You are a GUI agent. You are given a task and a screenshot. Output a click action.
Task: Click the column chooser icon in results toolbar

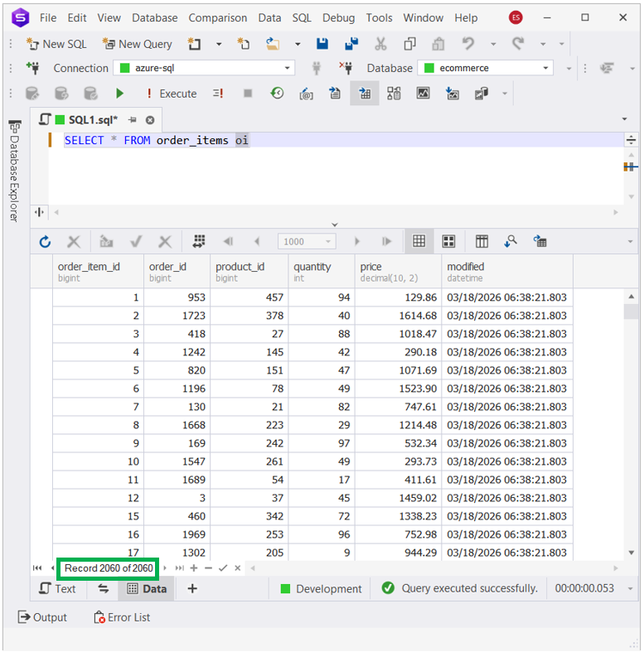482,242
